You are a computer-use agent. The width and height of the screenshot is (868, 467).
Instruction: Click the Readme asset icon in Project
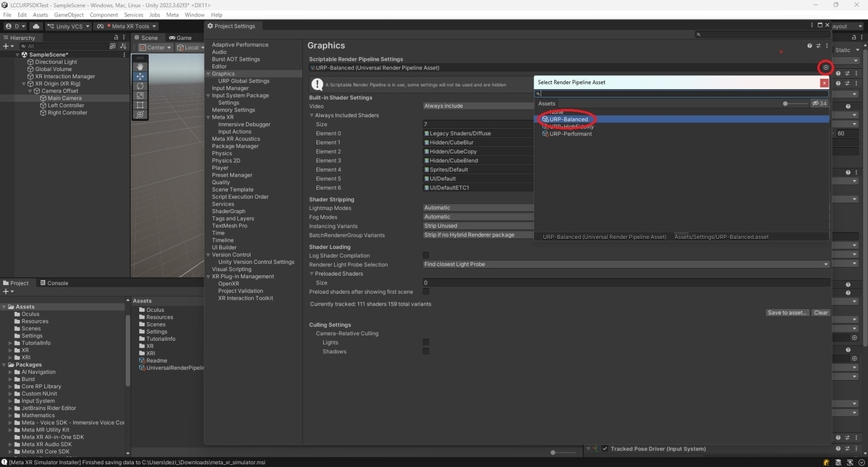click(142, 361)
